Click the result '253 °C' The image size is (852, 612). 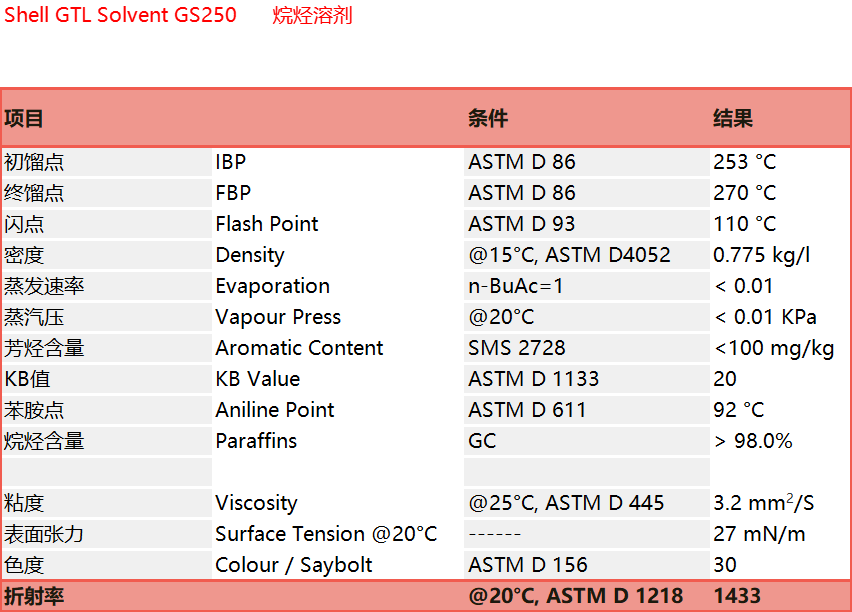[744, 162]
